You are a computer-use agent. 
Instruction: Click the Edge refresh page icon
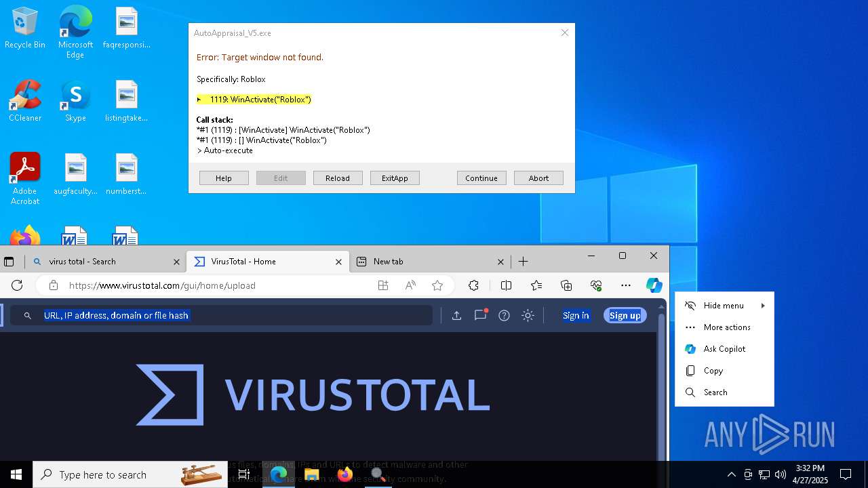click(18, 285)
